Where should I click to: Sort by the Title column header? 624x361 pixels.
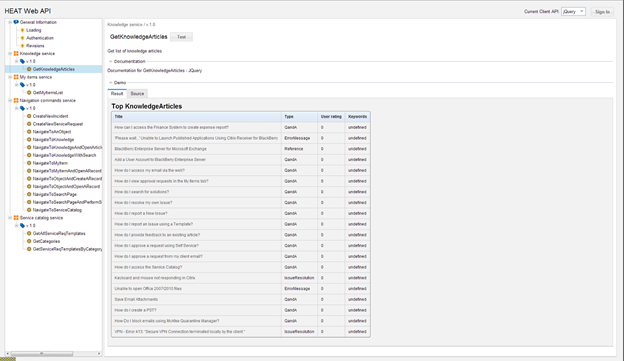197,117
